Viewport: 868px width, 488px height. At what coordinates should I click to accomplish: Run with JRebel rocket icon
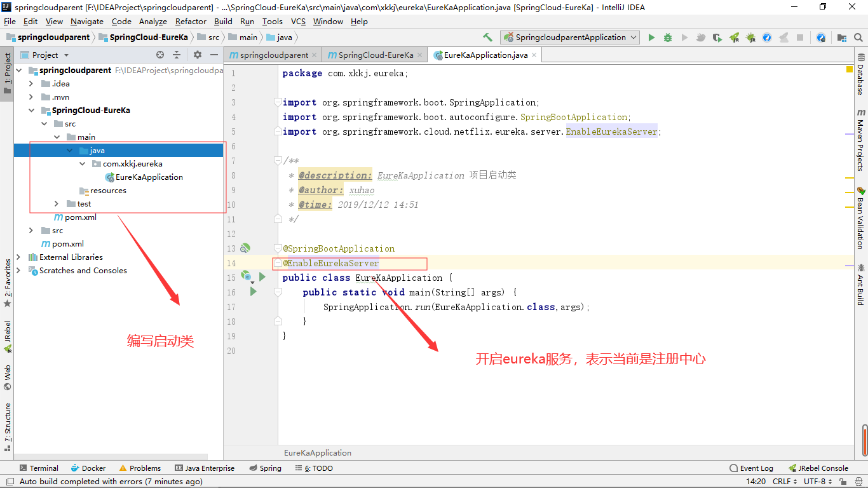pos(734,37)
